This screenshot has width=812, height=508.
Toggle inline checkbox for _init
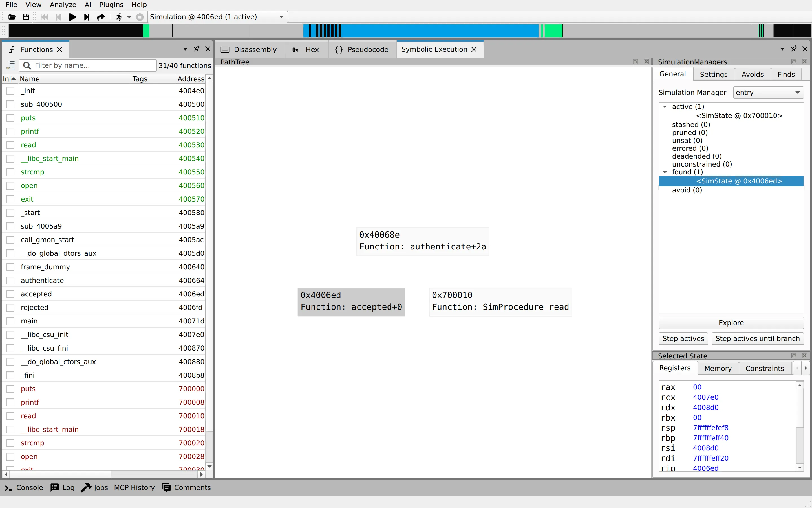coord(10,91)
